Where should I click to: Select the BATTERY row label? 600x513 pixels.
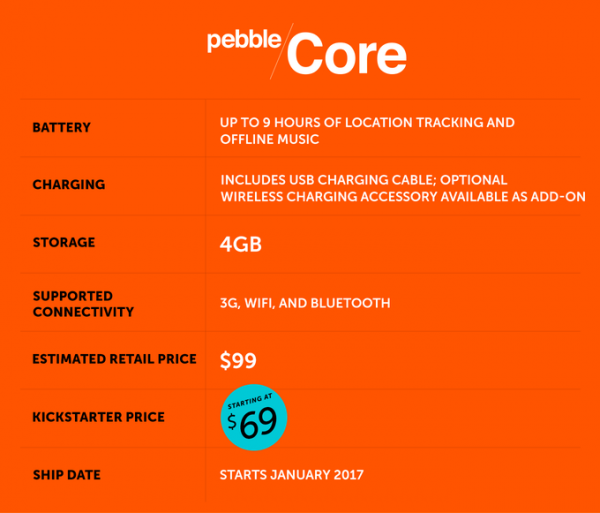coord(61,128)
